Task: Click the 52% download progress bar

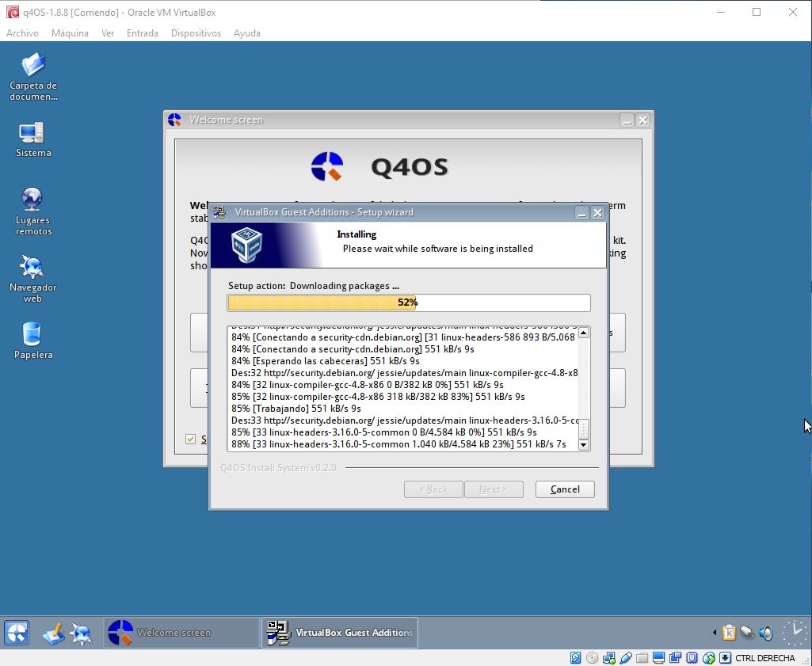Action: 409,303
